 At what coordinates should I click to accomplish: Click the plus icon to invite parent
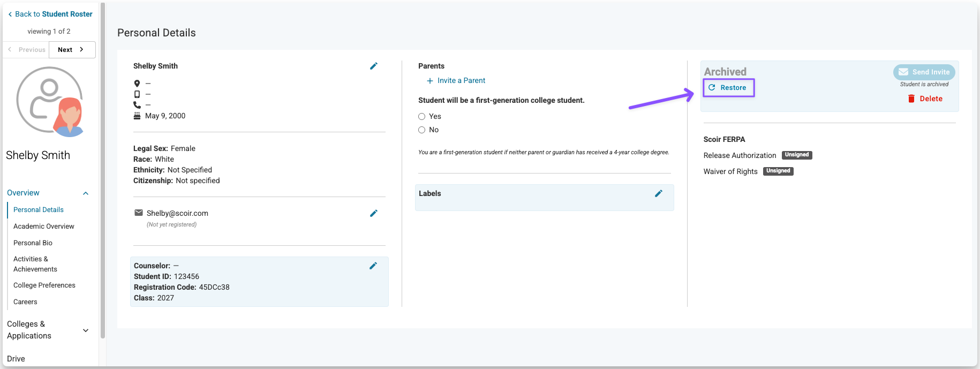click(429, 81)
